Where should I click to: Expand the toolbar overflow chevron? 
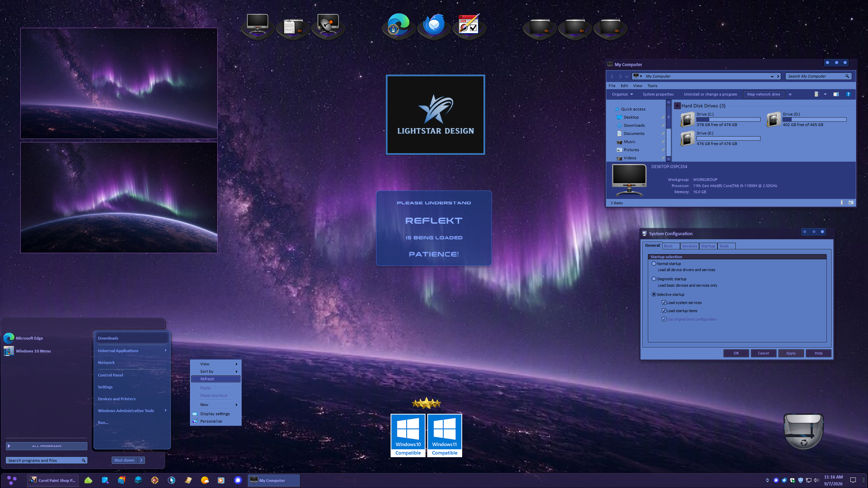pyautogui.click(x=790, y=94)
